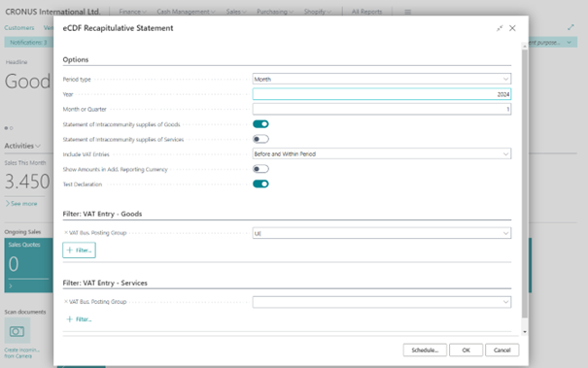The height and width of the screenshot is (368, 588).
Task: Open the All Reports menu item
Action: (x=366, y=12)
